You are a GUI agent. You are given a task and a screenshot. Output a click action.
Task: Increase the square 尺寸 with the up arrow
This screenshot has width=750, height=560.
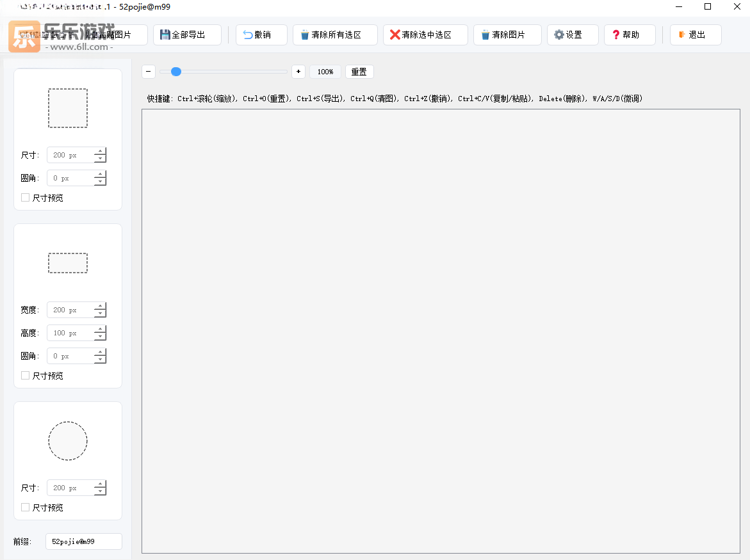100,151
